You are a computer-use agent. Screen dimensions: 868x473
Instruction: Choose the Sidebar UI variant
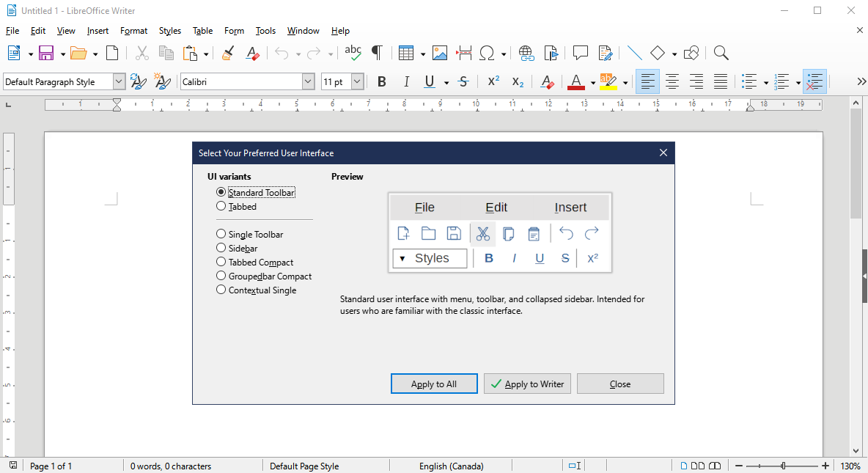(221, 248)
